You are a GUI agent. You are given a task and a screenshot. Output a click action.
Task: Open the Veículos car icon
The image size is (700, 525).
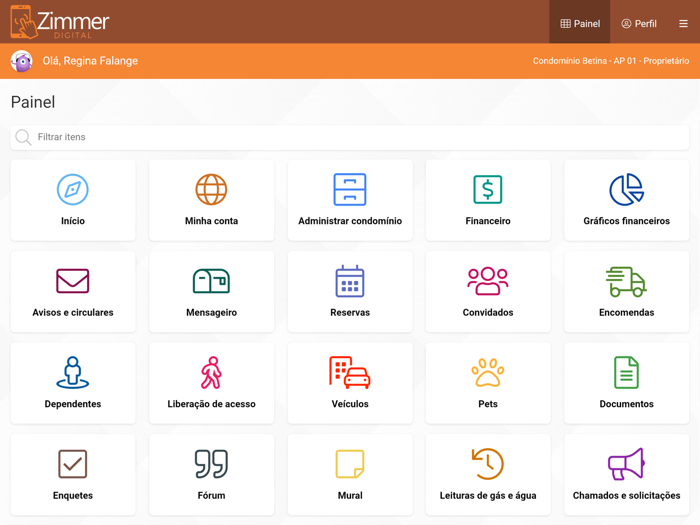[350, 372]
